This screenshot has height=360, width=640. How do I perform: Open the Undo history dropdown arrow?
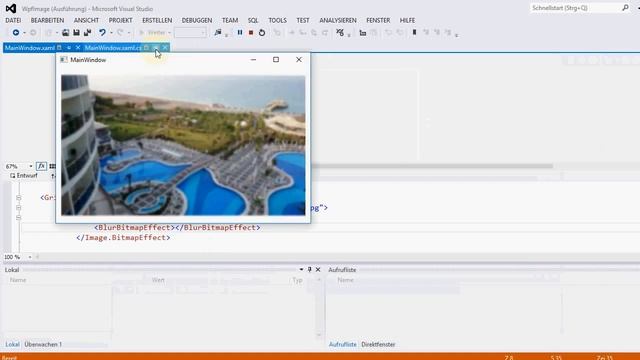click(111, 33)
